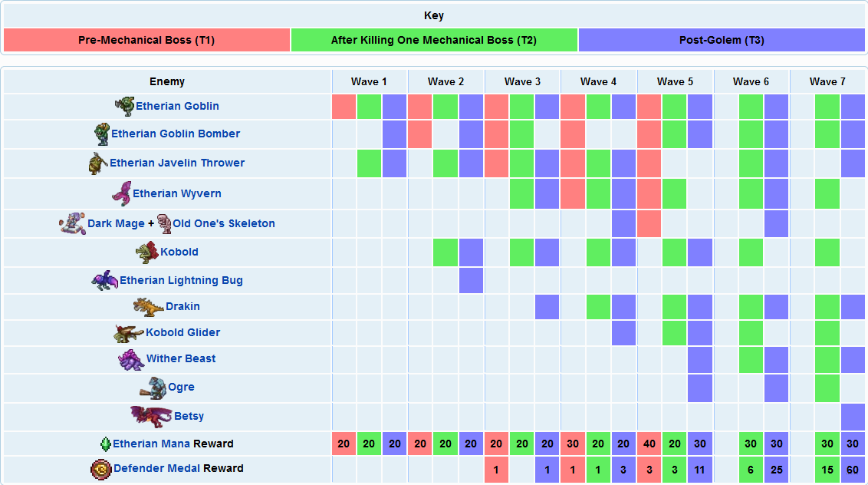The width and height of the screenshot is (868, 485).
Task: Click the Pre-Mechanical Boss (T1) key cell
Action: [x=146, y=40]
